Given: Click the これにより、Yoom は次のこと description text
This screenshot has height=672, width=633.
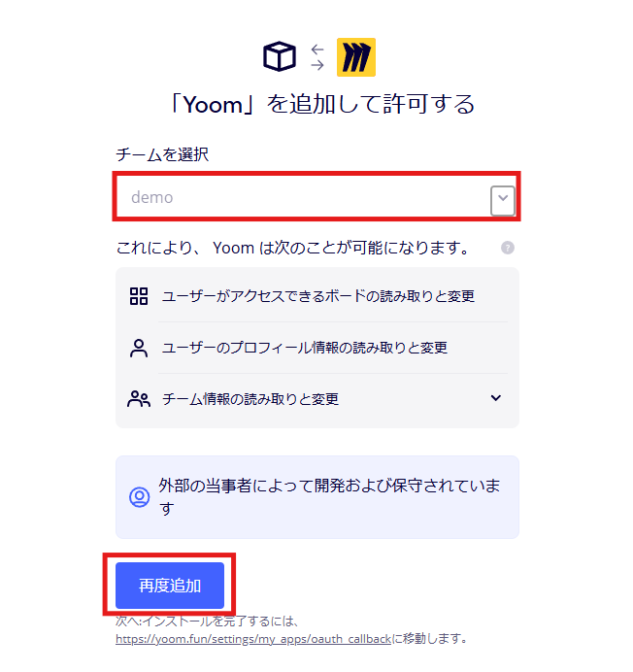Looking at the screenshot, I should click(293, 248).
